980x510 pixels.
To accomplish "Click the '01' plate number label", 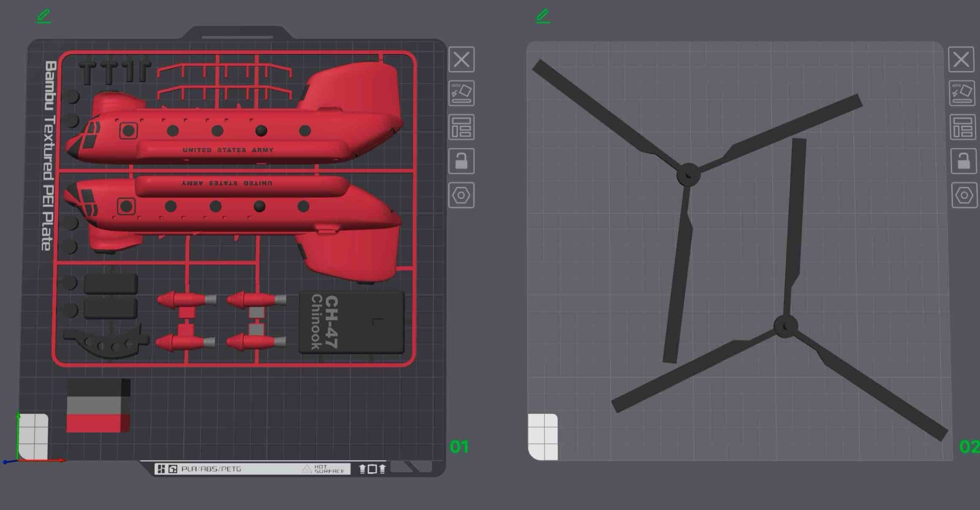I will coord(459,447).
